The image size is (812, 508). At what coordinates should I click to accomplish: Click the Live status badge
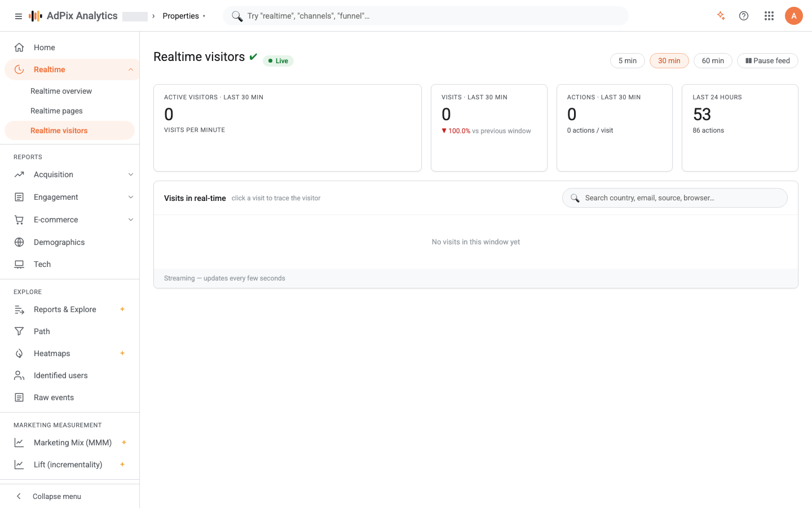tap(279, 61)
